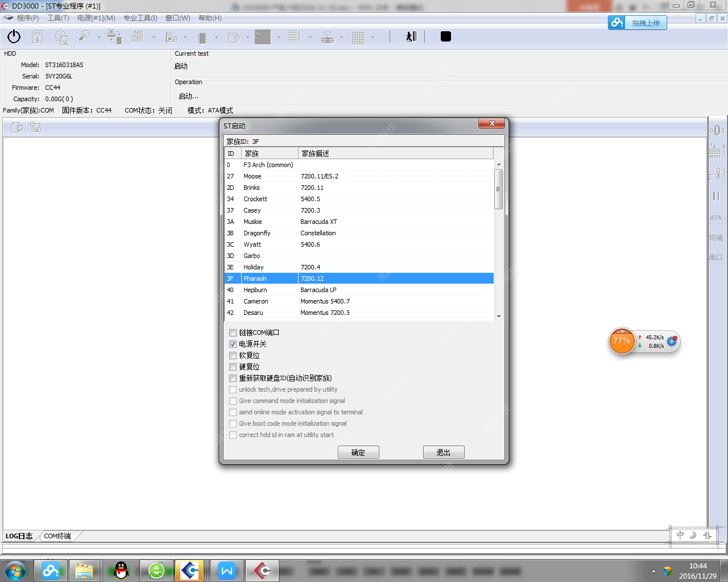Enable the 软复位 checkbox
Image resolution: width=728 pixels, height=582 pixels.
pyautogui.click(x=233, y=355)
